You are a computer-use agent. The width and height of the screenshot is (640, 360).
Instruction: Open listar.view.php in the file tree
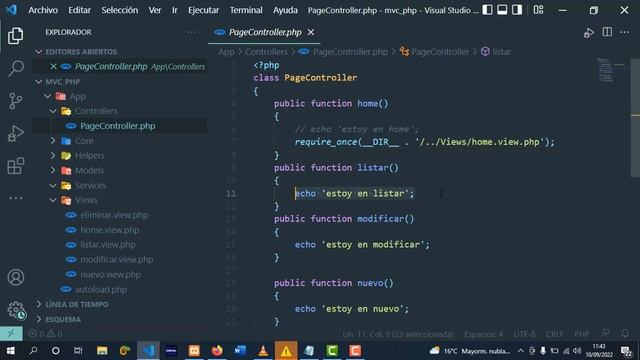108,244
